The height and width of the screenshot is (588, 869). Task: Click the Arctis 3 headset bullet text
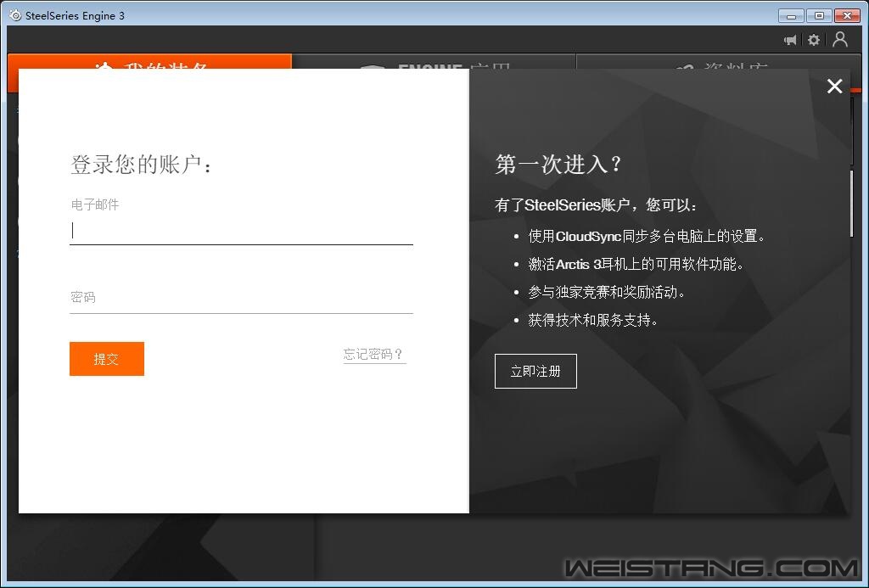click(635, 264)
